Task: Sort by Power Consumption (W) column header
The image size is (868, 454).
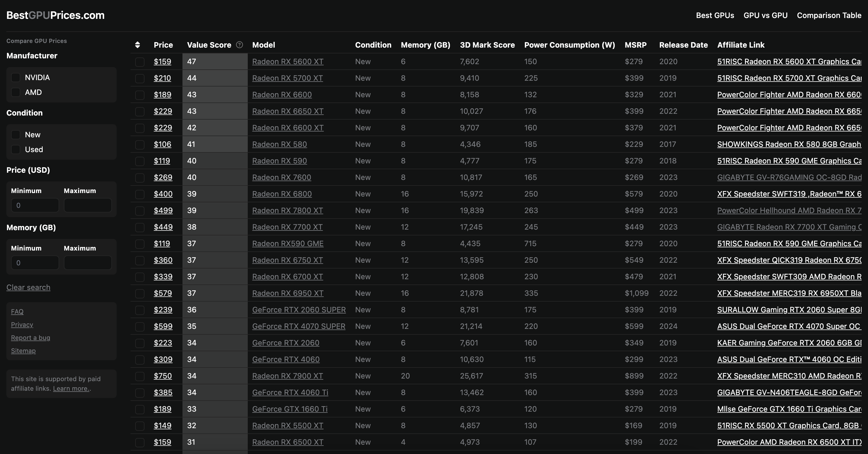Action: [569, 45]
